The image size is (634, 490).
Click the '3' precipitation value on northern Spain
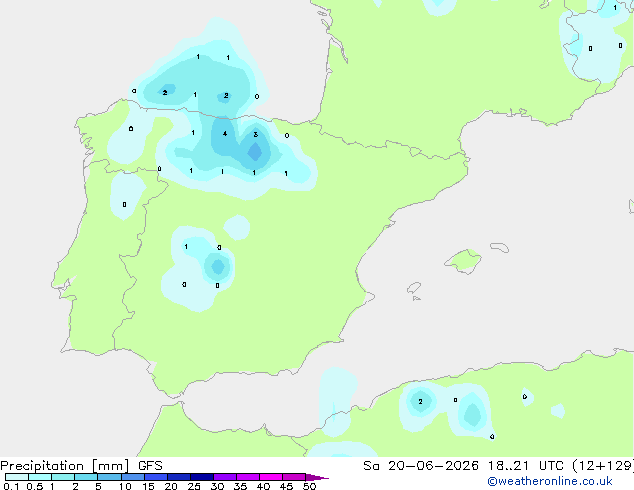pos(256,134)
